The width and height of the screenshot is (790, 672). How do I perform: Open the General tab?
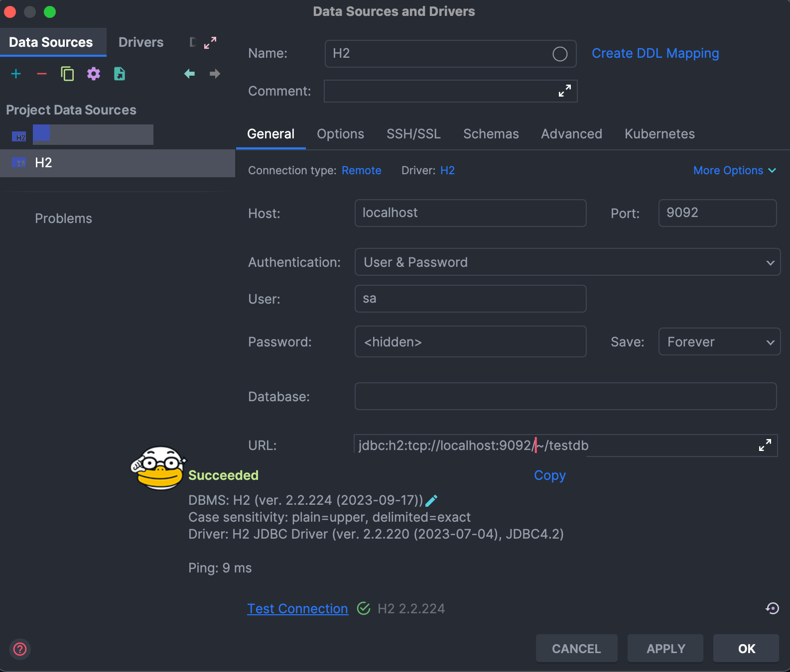point(270,134)
